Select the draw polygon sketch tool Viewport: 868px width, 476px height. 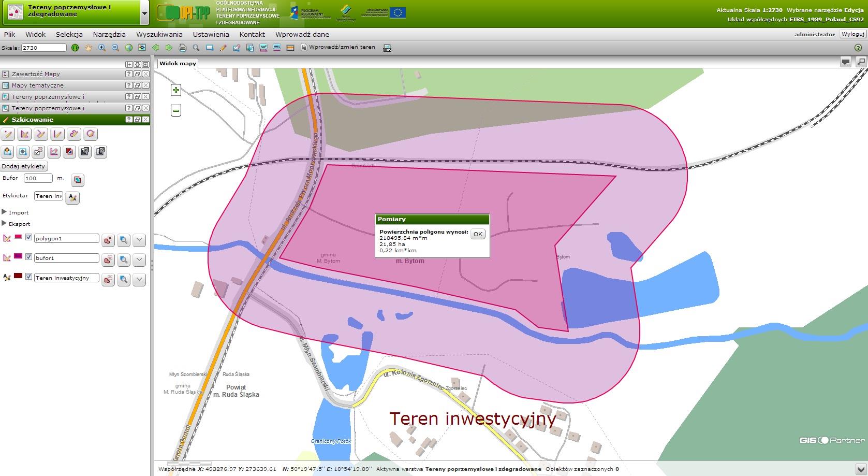24,134
